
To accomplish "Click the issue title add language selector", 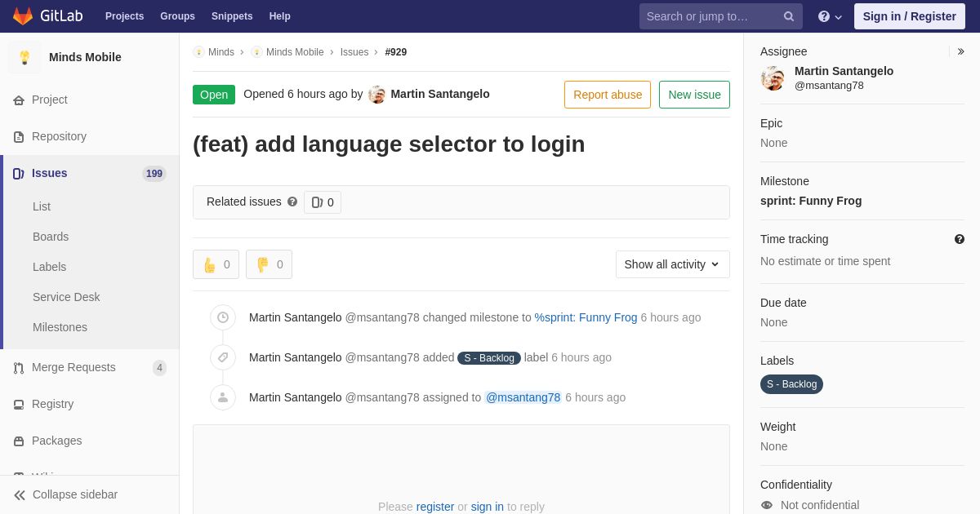I will click(x=389, y=144).
